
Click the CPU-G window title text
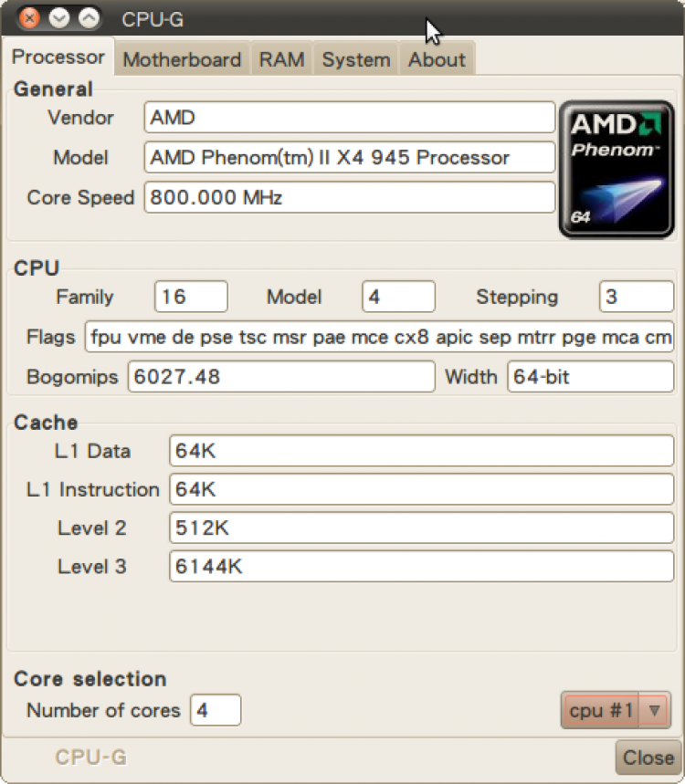[153, 19]
